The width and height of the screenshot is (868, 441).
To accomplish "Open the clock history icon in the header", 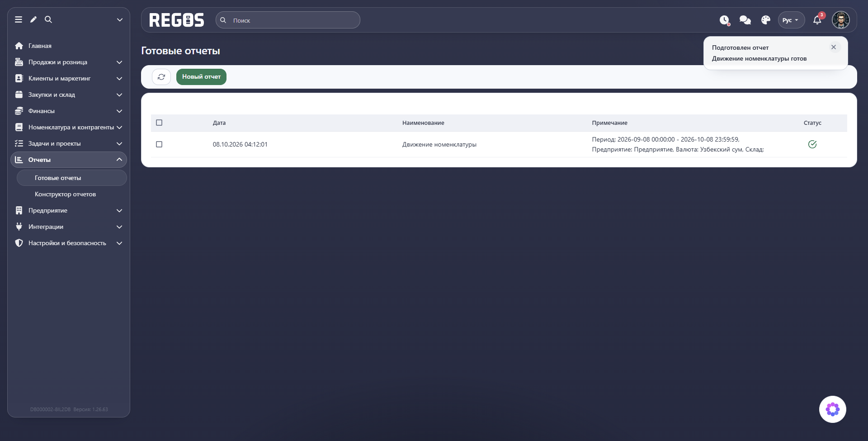I will [x=725, y=20].
